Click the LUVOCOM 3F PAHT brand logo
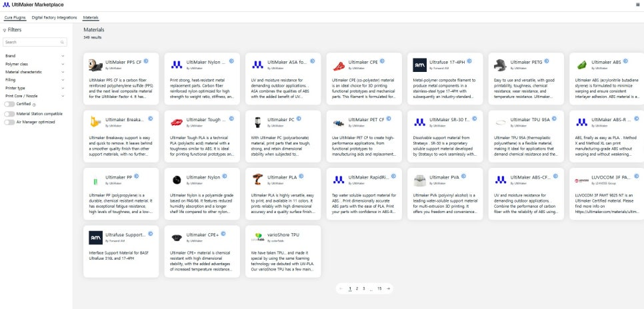644x309 pixels. pyautogui.click(x=581, y=180)
